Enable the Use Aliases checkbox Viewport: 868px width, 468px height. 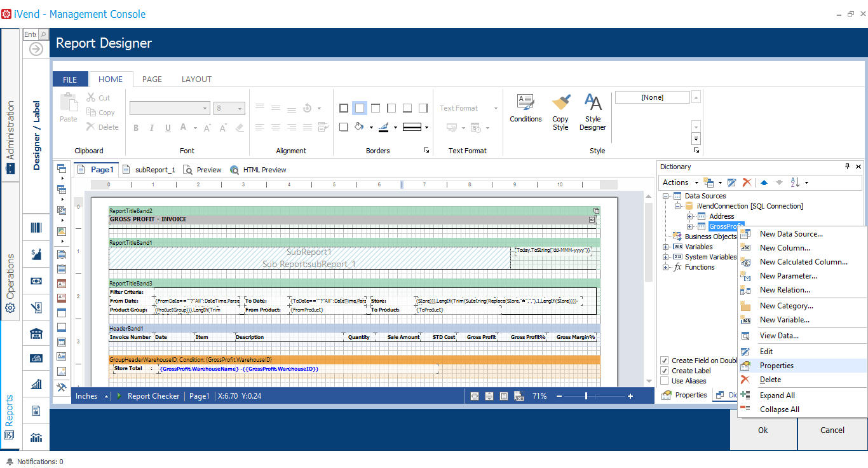(x=665, y=381)
